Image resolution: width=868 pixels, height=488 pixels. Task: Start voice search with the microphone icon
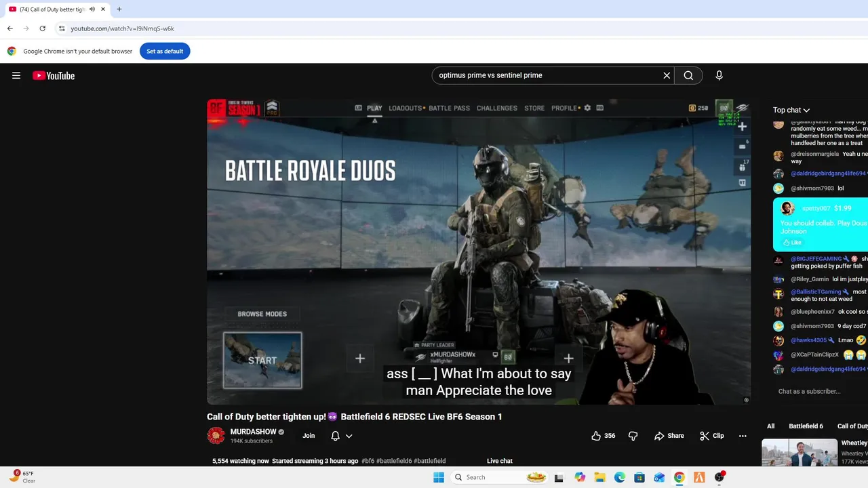point(719,75)
